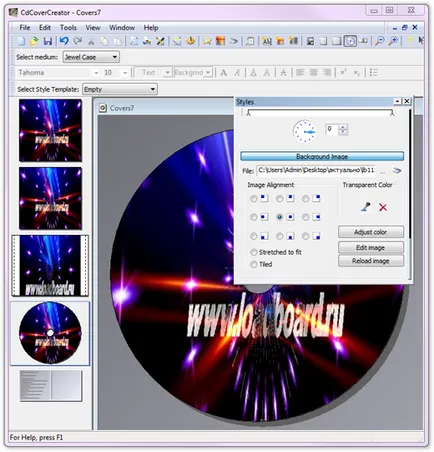This screenshot has width=434, height=452.
Task: Align text to the left
Action: 300,72
